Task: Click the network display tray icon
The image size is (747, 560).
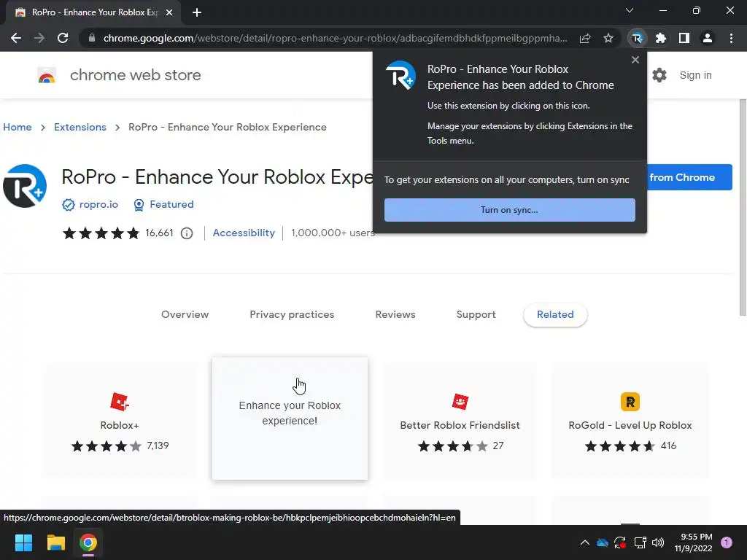Action: pos(640,542)
